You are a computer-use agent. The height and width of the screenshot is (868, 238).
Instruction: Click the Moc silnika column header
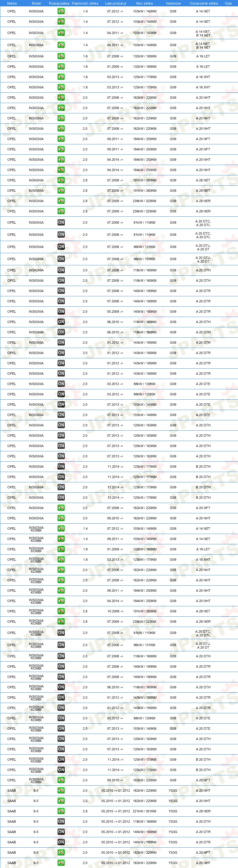(x=145, y=3)
